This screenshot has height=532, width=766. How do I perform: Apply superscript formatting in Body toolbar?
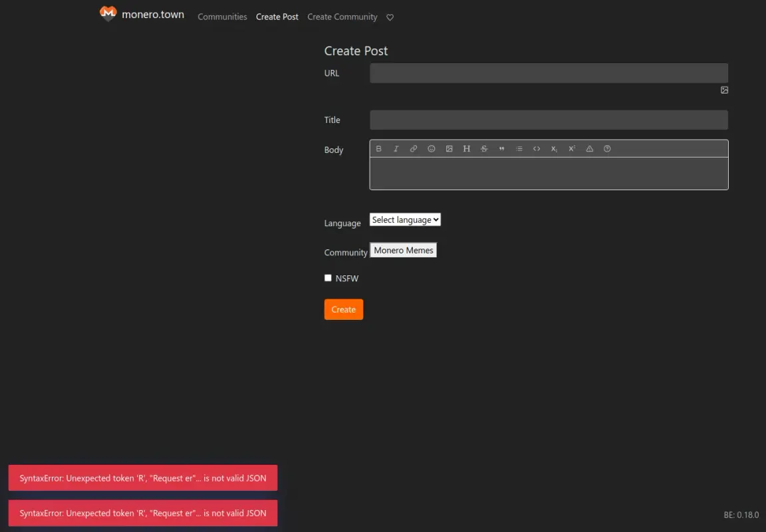(572, 148)
